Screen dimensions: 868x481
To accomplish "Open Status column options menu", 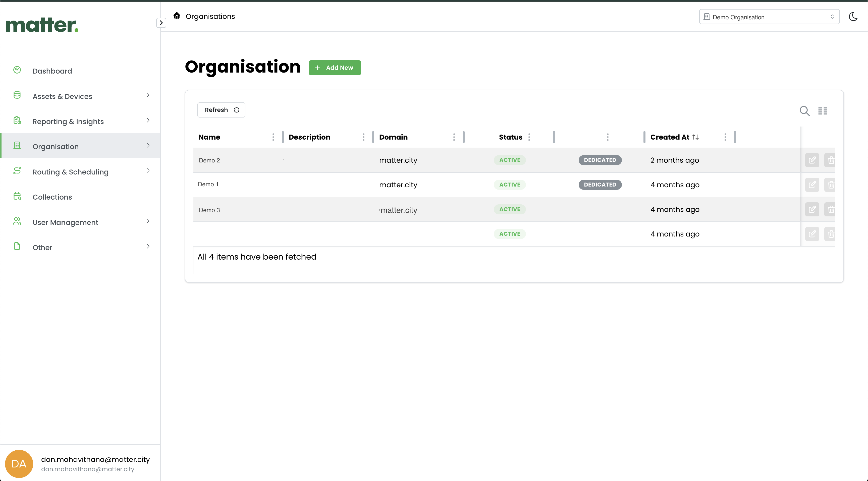I will 529,137.
